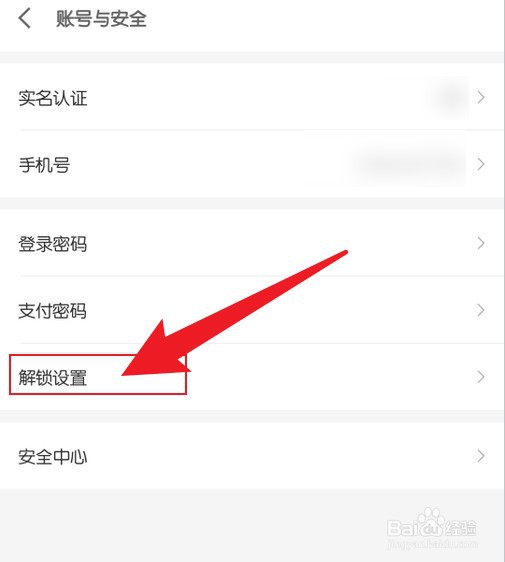Click the 账号与安全 page title
The height and width of the screenshot is (562, 505).
point(101,19)
